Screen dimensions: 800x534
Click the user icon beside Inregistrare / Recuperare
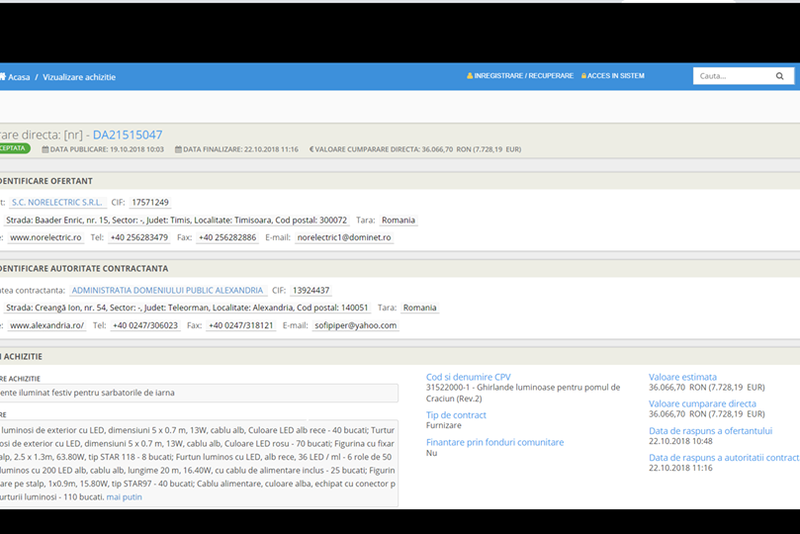[470, 76]
